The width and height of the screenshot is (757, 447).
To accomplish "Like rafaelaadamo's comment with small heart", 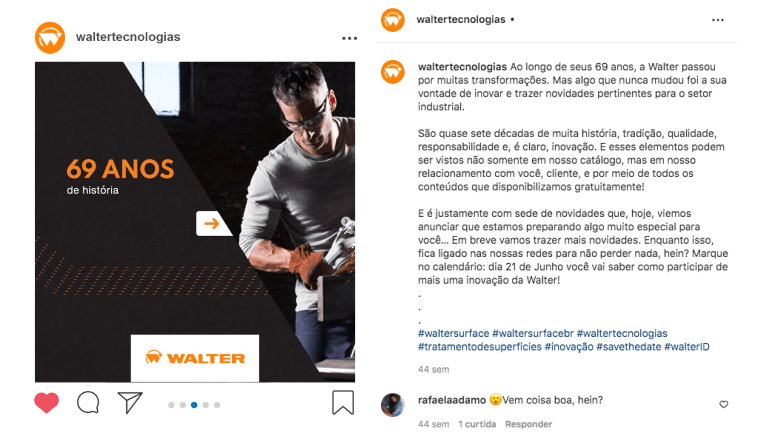I will tap(724, 404).
